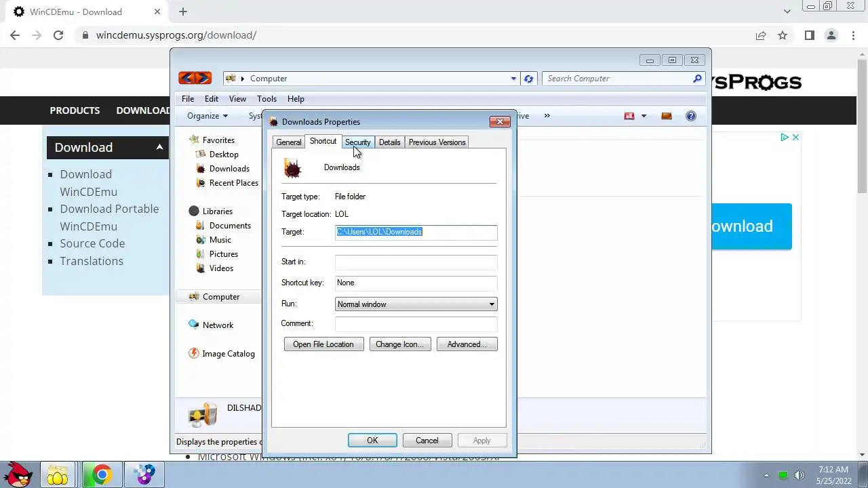This screenshot has height=488, width=868.
Task: Open the Help menu in Explorer
Action: point(296,99)
